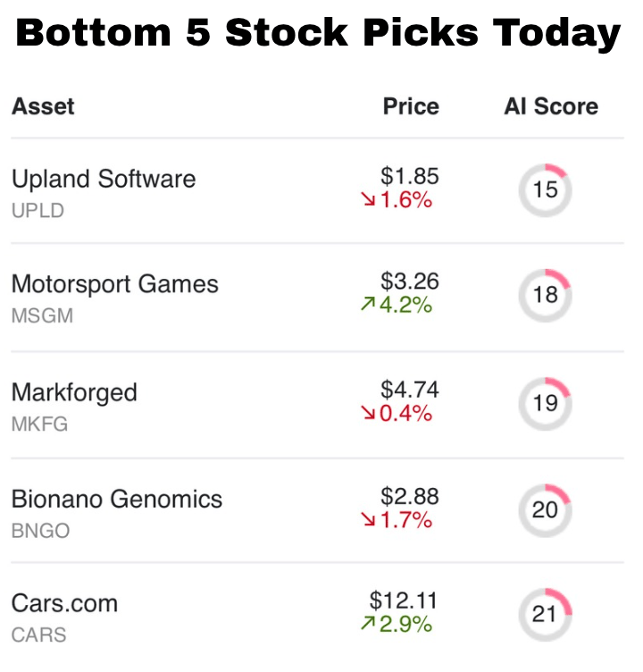The width and height of the screenshot is (643, 672).
Task: Select the Markforged asset name
Action: [x=74, y=392]
